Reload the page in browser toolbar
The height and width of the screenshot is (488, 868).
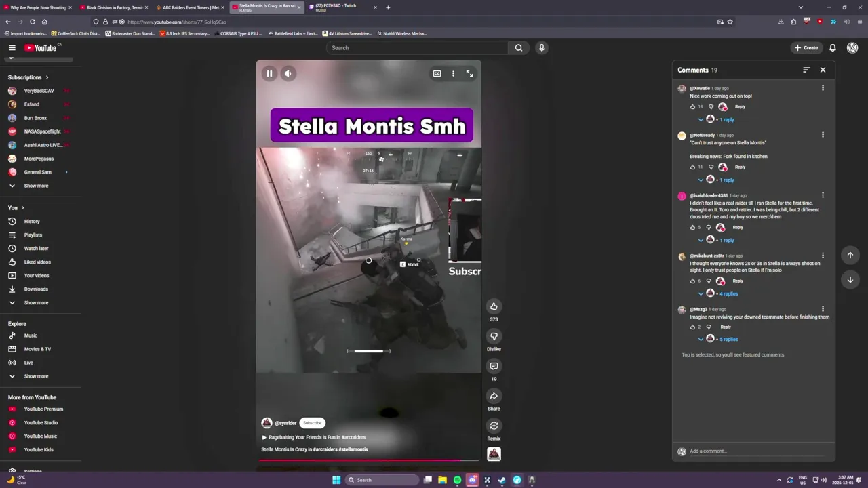[32, 22]
